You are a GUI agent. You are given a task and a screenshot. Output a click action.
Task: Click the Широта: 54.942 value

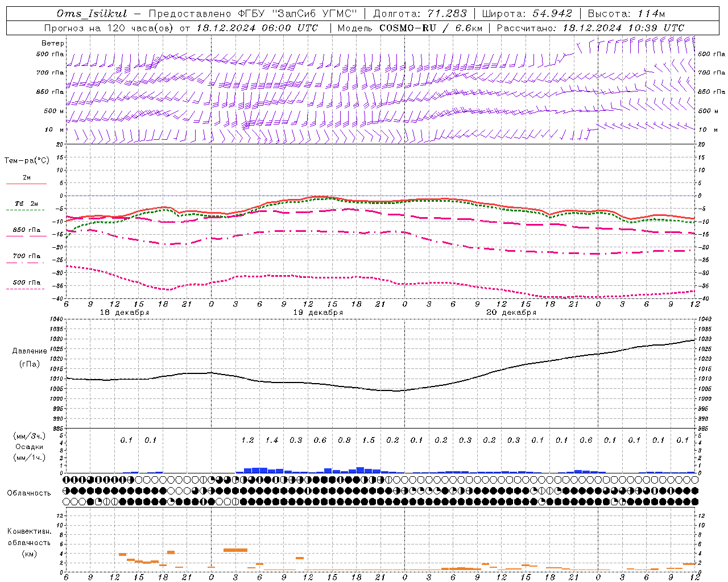coord(527,14)
